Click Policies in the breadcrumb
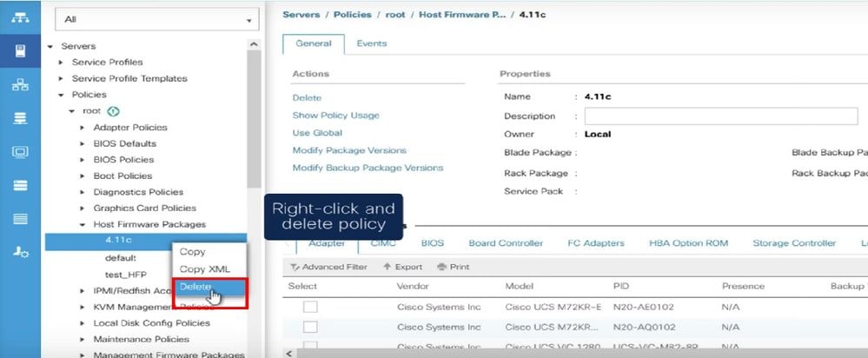Screen dimensions: 868x358 pos(354,15)
